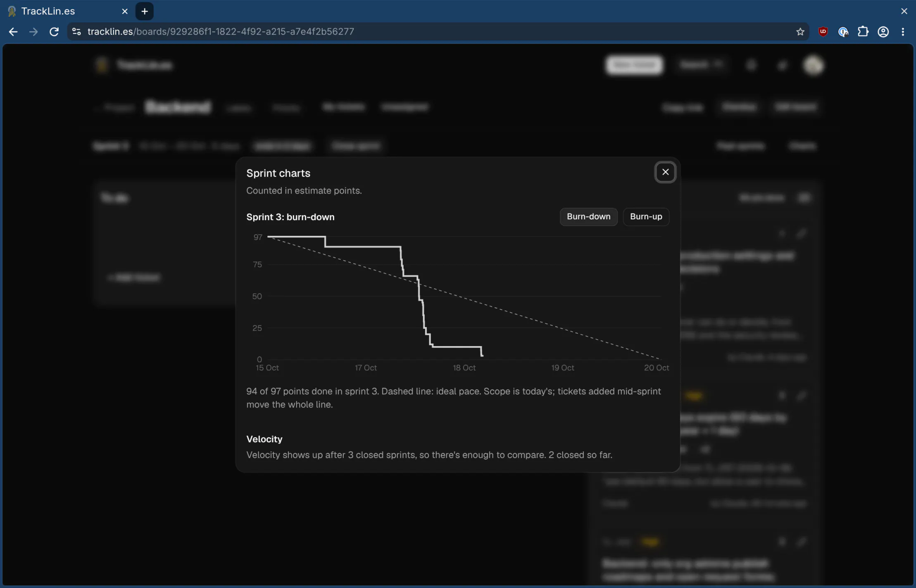916x588 pixels.
Task: Select the TrackLin.es browser tab
Action: point(68,11)
